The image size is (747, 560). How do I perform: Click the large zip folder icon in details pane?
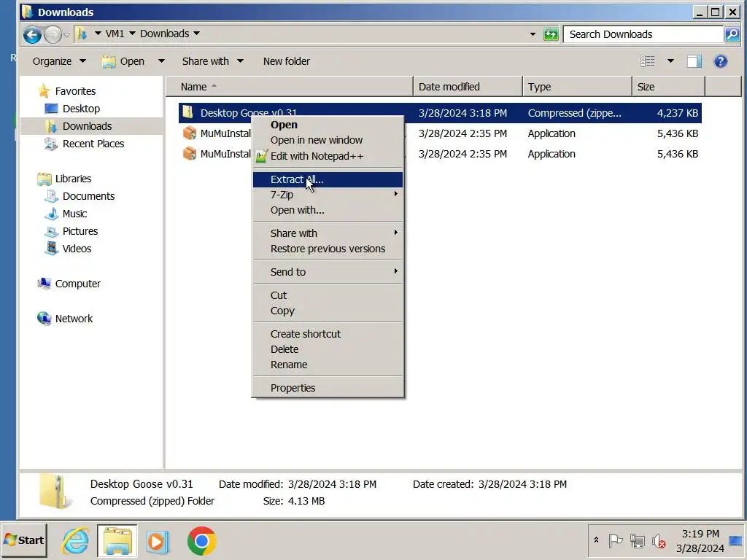[x=56, y=492]
